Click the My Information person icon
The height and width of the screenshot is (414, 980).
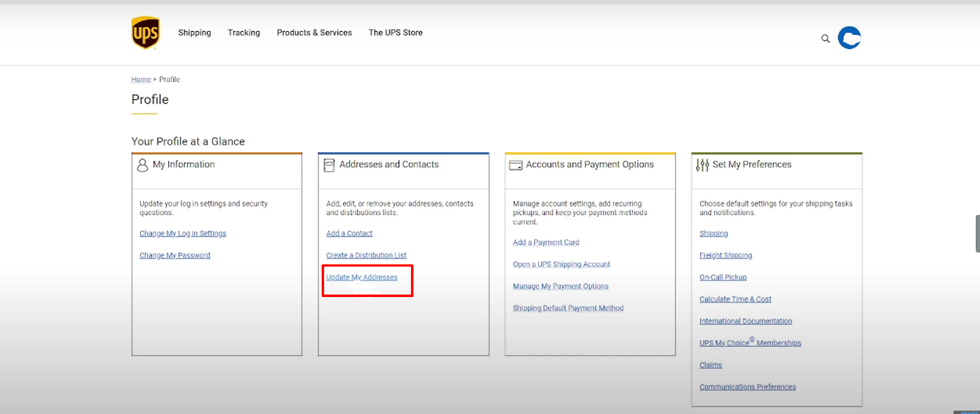(x=143, y=165)
